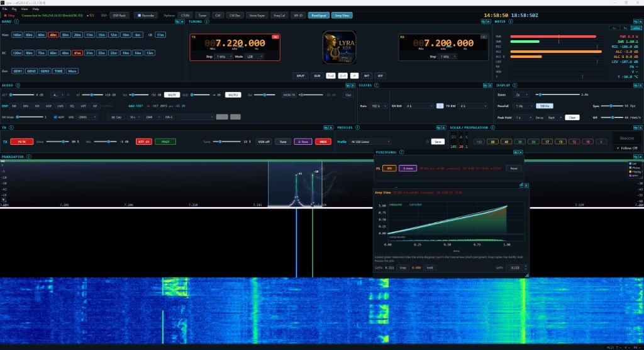The image size is (644, 350).
Task: Open the METER panel help icon
Action: click(x=511, y=21)
